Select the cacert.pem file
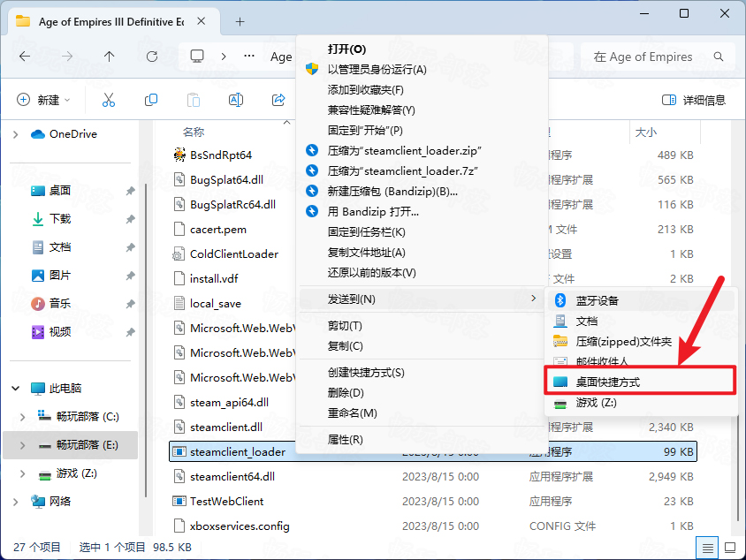This screenshot has width=746, height=560. [x=218, y=229]
